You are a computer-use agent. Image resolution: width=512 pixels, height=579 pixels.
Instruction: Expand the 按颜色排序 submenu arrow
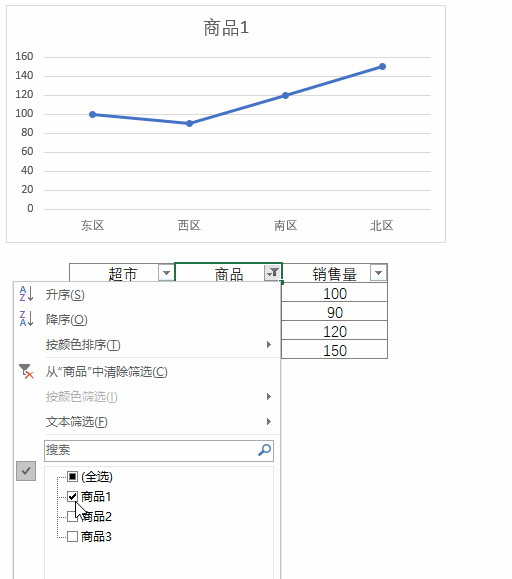coord(269,345)
